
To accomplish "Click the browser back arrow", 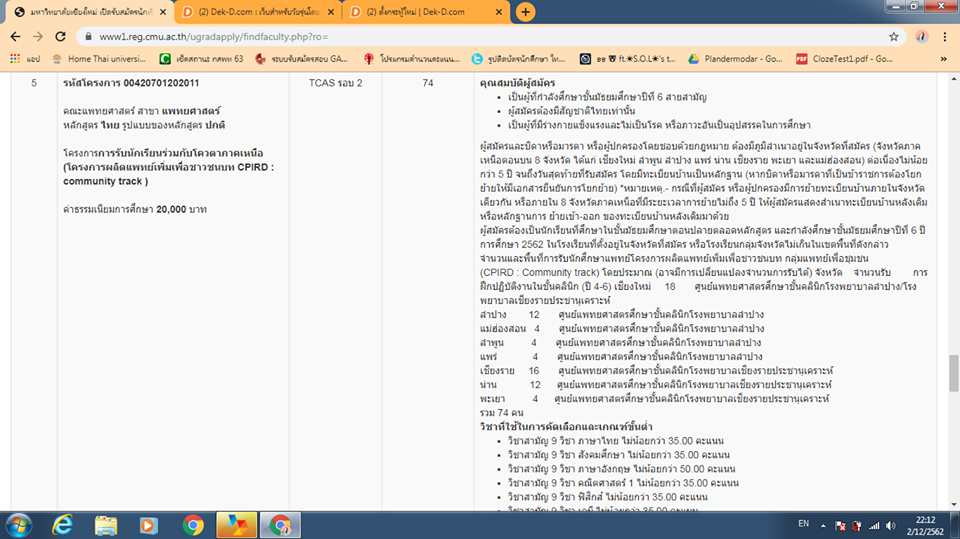I will click(x=15, y=37).
